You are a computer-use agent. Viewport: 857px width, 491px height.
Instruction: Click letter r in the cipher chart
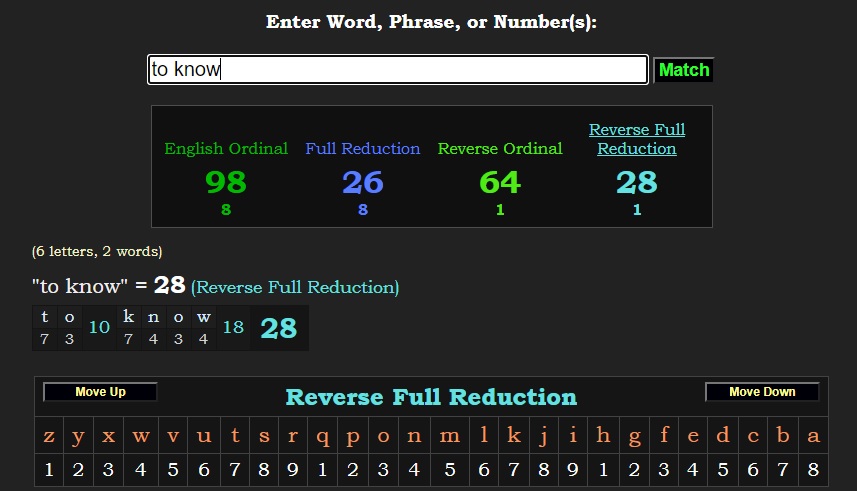(293, 436)
